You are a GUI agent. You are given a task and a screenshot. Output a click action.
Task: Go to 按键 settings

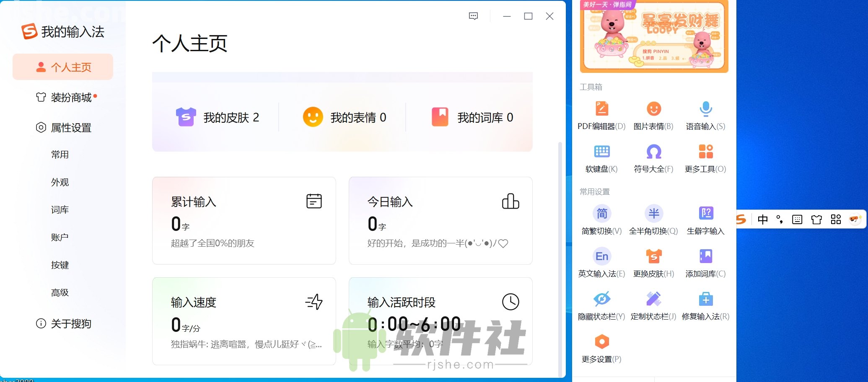[60, 265]
